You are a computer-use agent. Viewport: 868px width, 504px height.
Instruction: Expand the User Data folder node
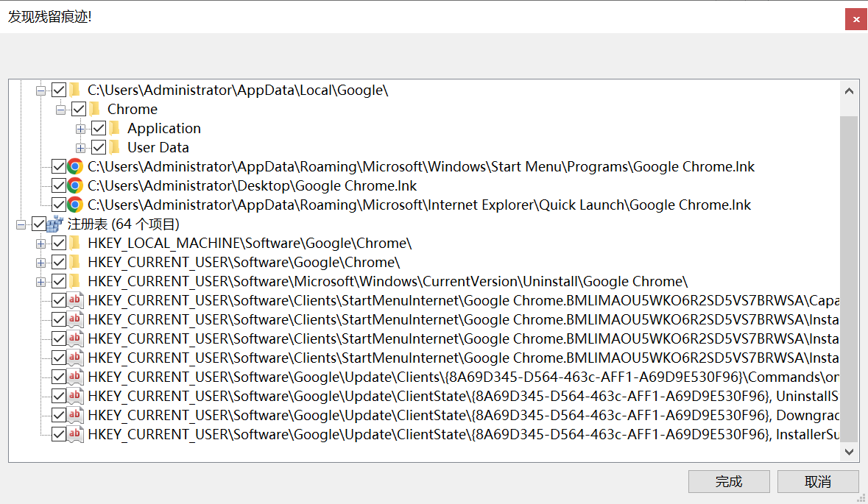click(x=81, y=147)
